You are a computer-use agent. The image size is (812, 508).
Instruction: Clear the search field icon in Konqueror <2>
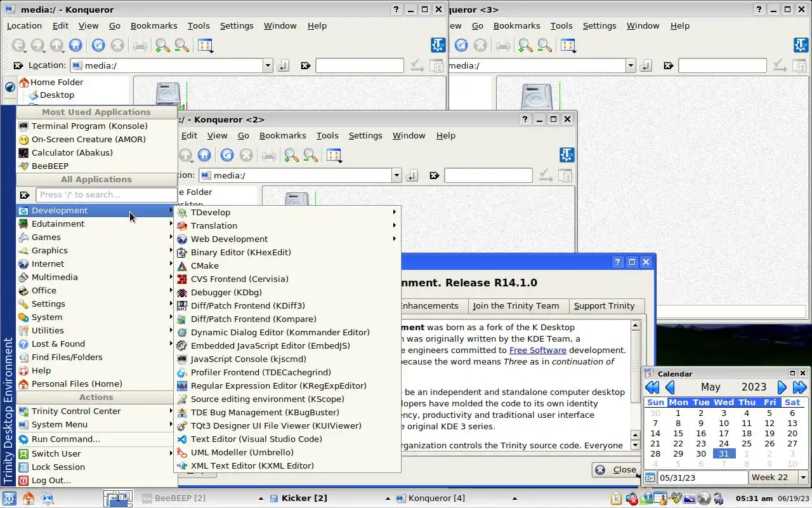point(435,175)
